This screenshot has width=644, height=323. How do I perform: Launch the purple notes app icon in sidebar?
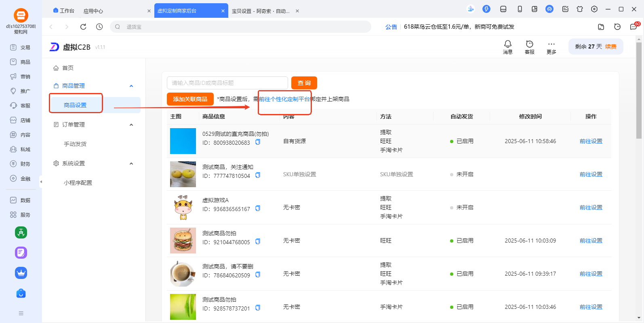[21, 253]
